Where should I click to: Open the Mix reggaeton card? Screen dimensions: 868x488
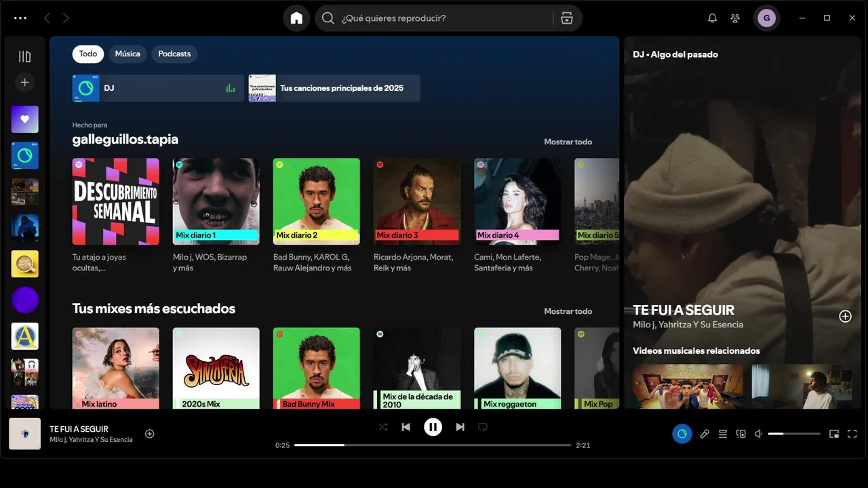click(517, 368)
